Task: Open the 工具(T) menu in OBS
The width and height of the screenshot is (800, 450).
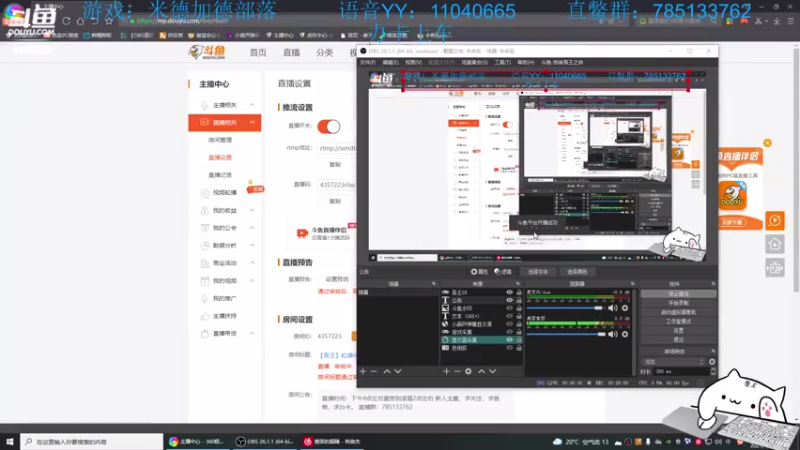Action: (502, 62)
